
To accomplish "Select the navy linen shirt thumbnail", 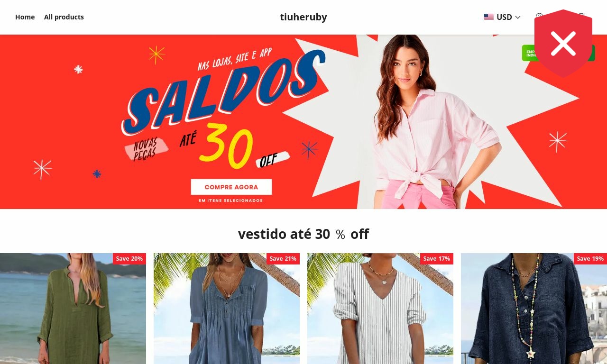I will pos(534,309).
